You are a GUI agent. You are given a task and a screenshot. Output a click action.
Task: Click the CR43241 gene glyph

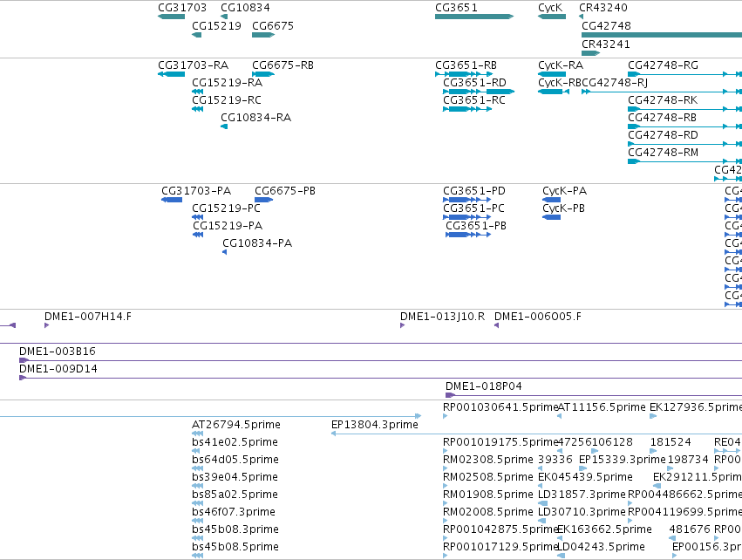[590, 52]
